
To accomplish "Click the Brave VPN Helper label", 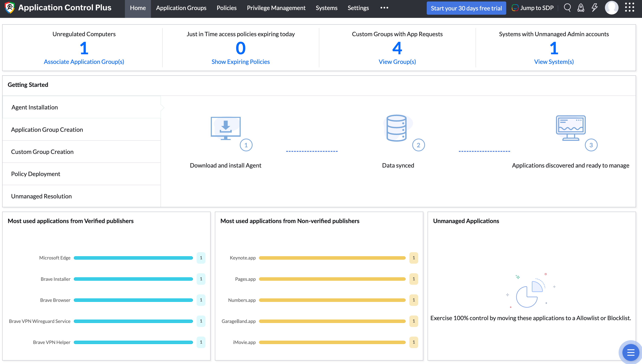I will 52,342.
